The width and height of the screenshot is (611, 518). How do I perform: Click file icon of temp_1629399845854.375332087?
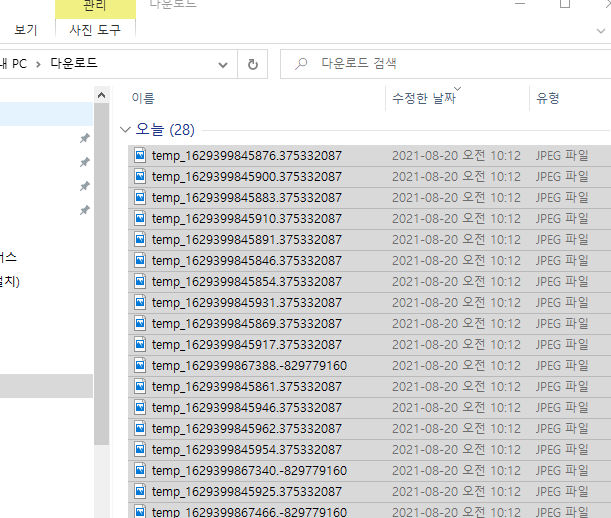tap(140, 281)
